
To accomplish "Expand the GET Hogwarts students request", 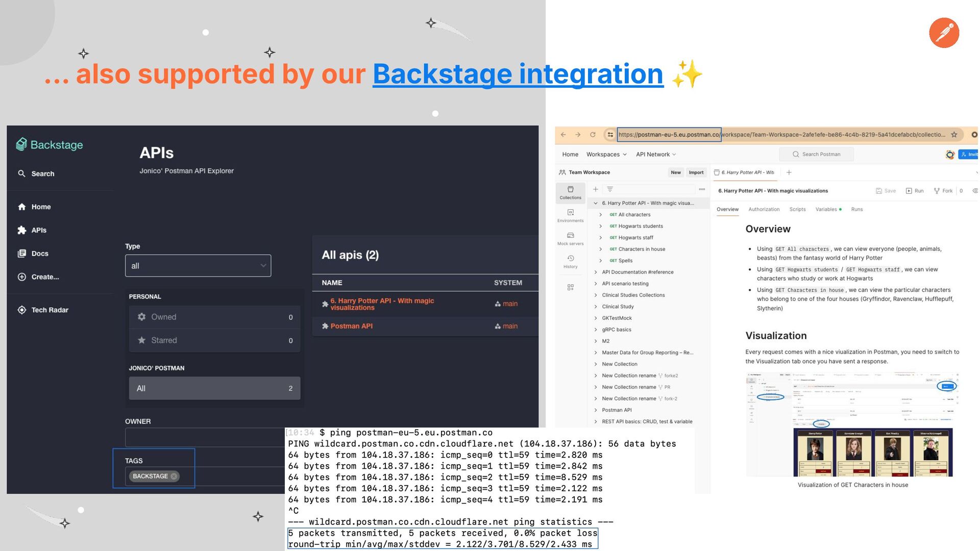I will tap(601, 226).
